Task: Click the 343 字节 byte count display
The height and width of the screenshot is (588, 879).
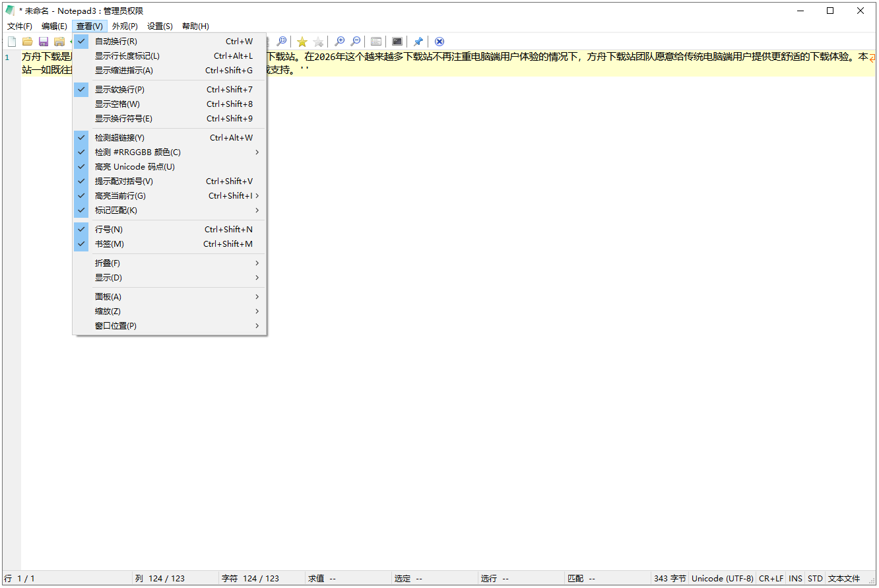Action: click(x=670, y=578)
